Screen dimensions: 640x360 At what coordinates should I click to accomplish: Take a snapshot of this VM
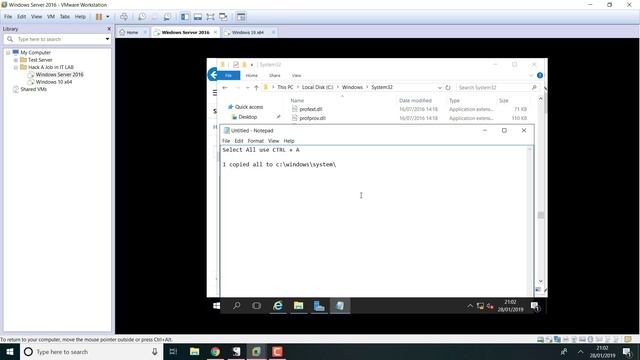pyautogui.click(x=142, y=17)
